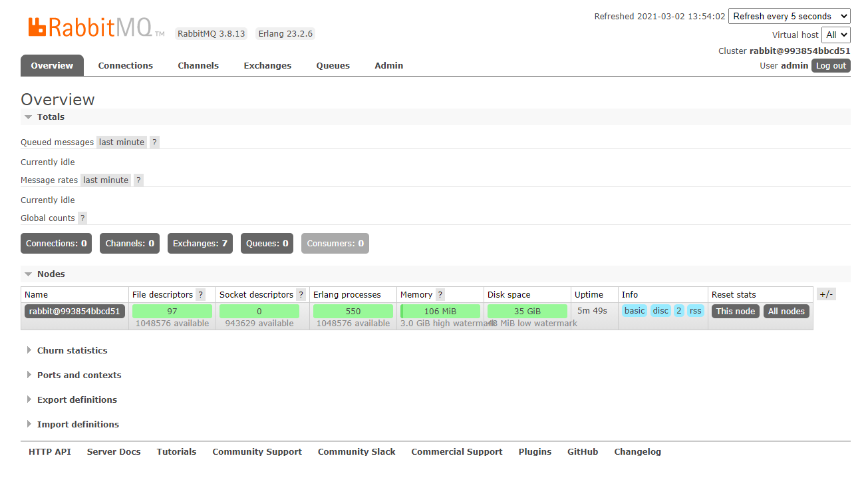The height and width of the screenshot is (488, 868).
Task: Open the Changelog footer link
Action: (x=638, y=451)
